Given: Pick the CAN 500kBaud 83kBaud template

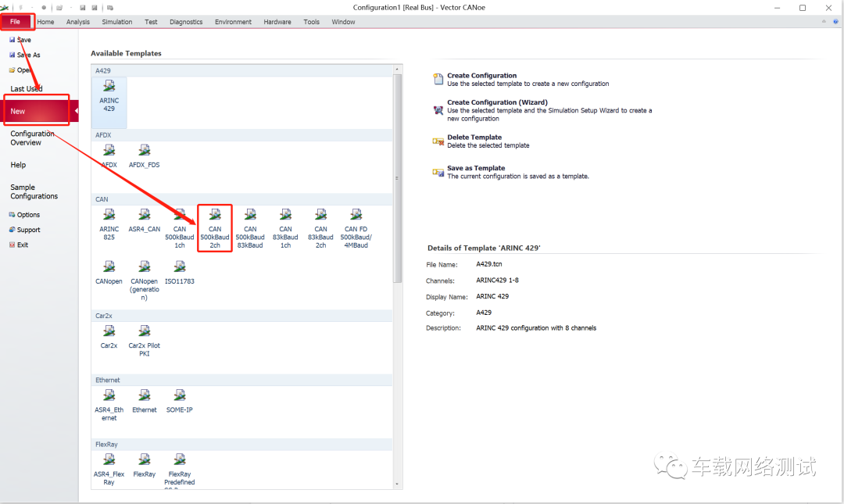Looking at the screenshot, I should pyautogui.click(x=250, y=228).
